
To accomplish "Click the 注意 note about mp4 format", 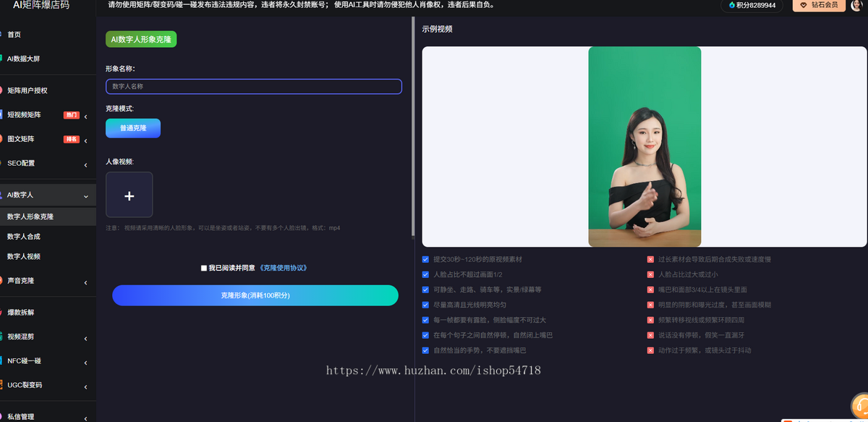I will [223, 228].
